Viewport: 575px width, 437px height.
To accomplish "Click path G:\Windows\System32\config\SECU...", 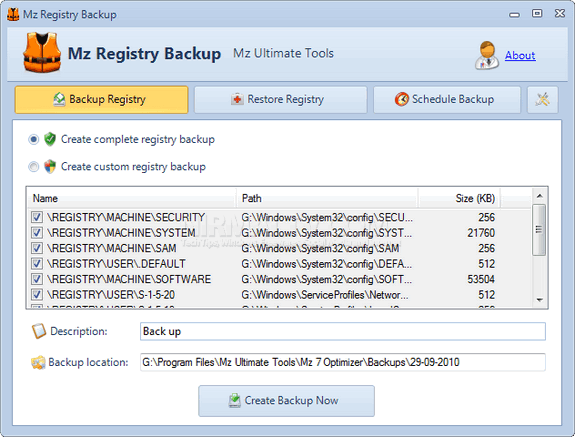I will 327,217.
